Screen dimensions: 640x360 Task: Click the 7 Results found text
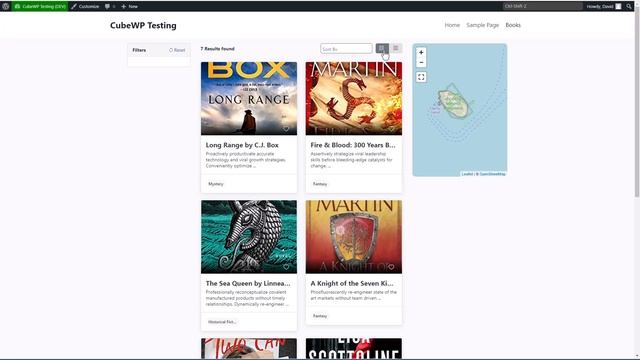[218, 49]
